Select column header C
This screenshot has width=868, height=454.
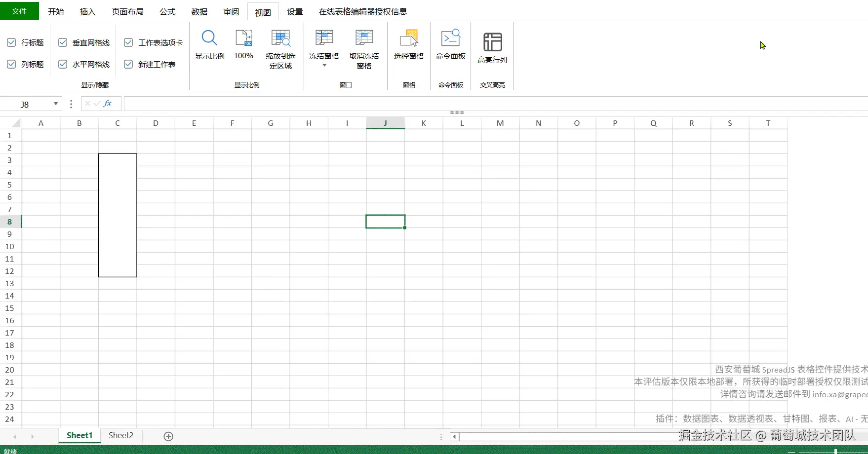[x=118, y=123]
